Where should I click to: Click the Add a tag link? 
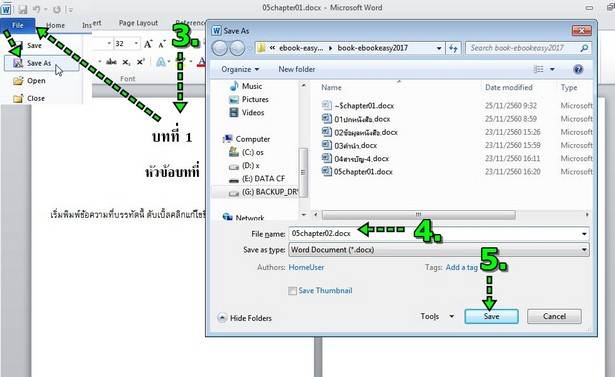(x=461, y=268)
